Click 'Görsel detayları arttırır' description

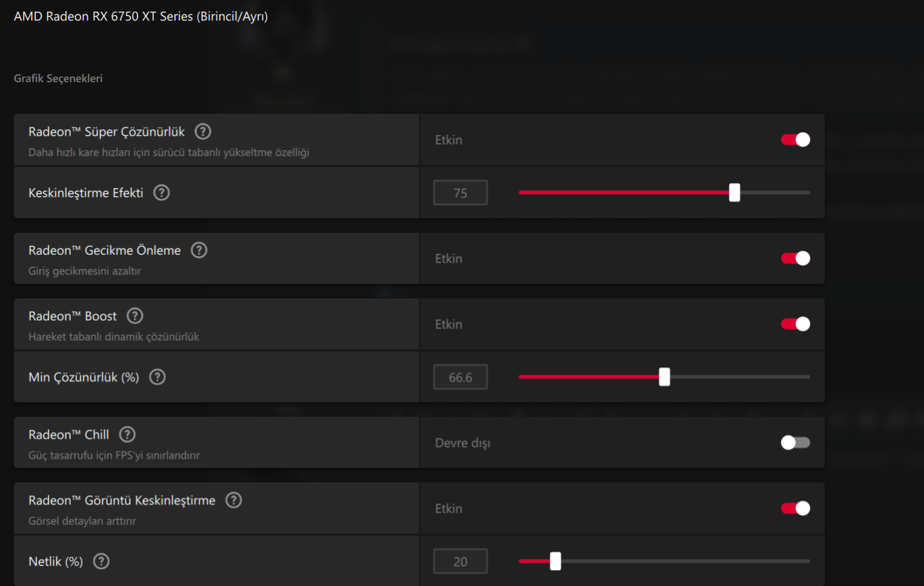click(x=82, y=521)
